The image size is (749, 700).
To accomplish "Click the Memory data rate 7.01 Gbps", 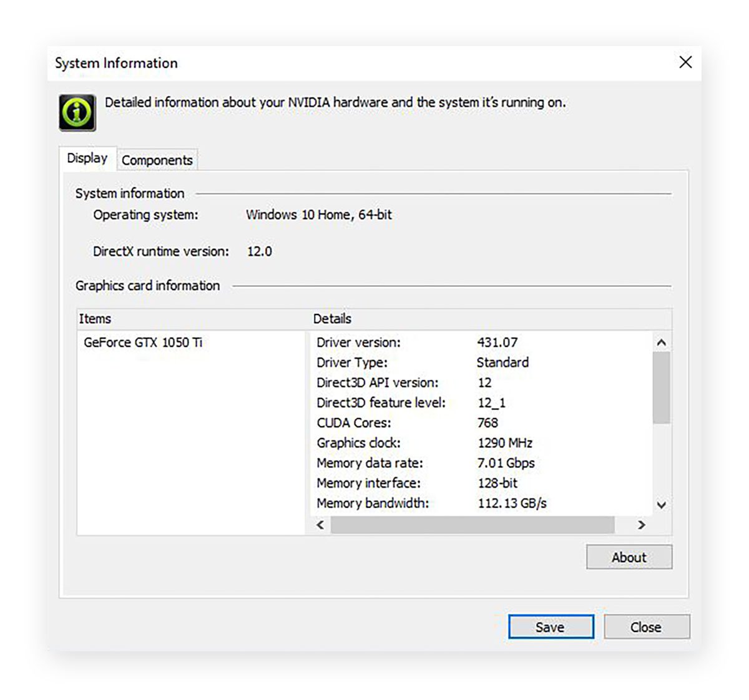I will 506,463.
